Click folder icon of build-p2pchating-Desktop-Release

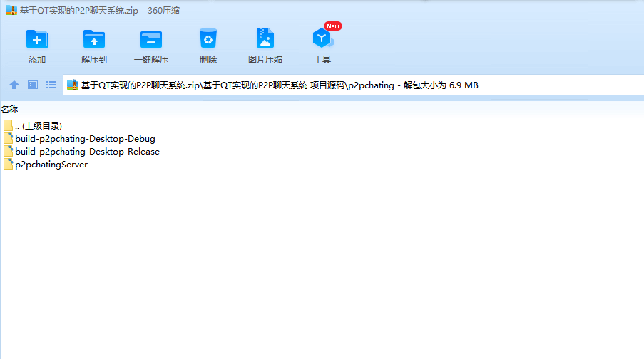click(x=9, y=151)
